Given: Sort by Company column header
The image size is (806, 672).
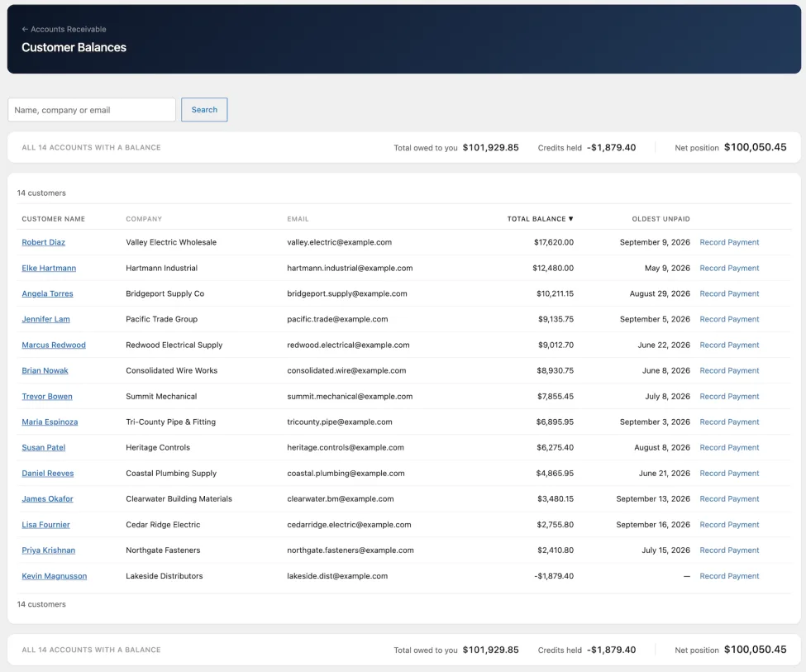Looking at the screenshot, I should pyautogui.click(x=144, y=219).
